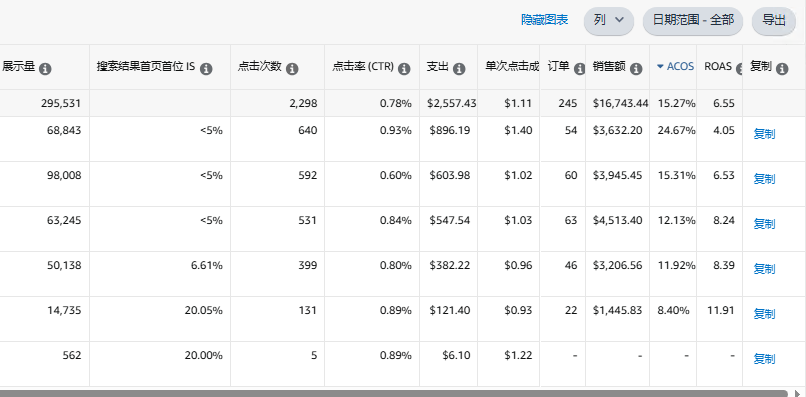Image resolution: width=806 pixels, height=397 pixels.
Task: Open the 列 columns dropdown
Action: [x=609, y=21]
